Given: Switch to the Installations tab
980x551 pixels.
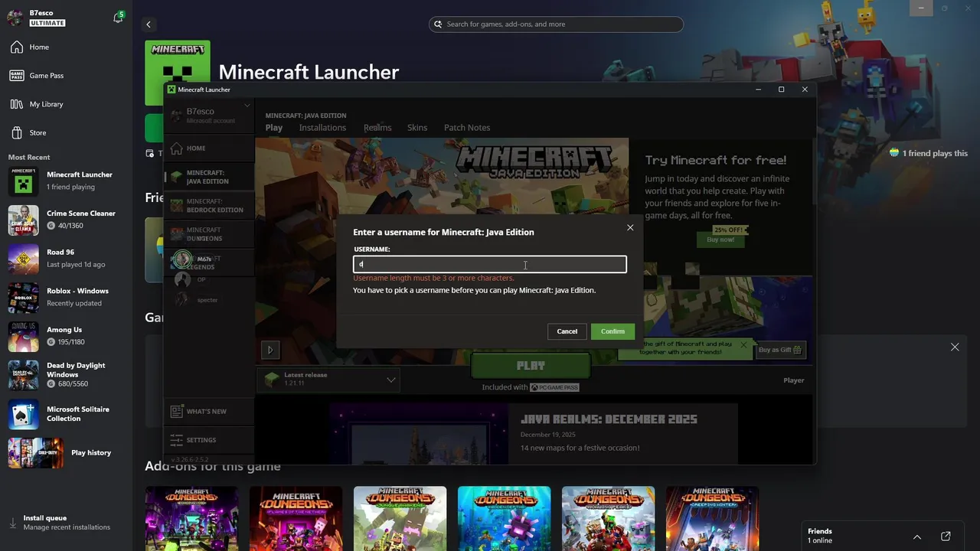Looking at the screenshot, I should (x=322, y=128).
